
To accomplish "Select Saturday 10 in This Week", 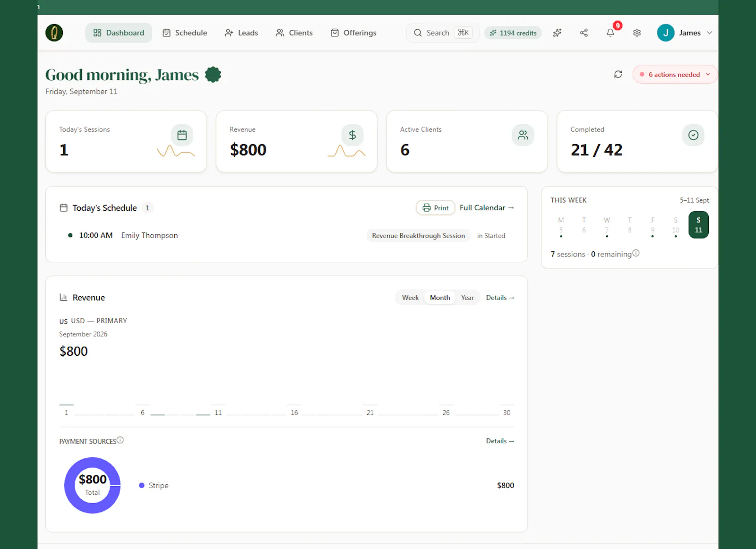I will click(676, 225).
